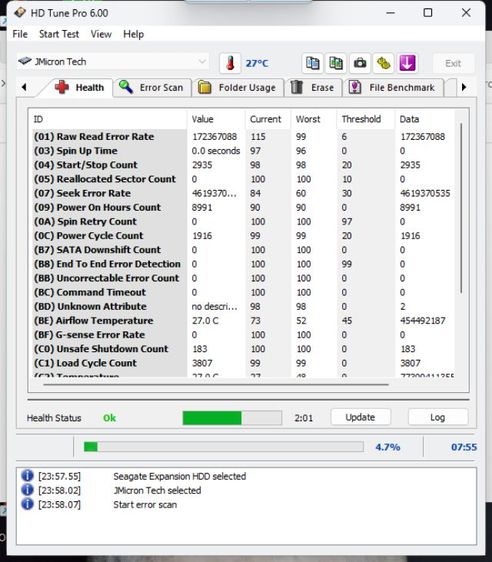
Task: Click the magnifier Error Scan icon
Action: [x=126, y=87]
